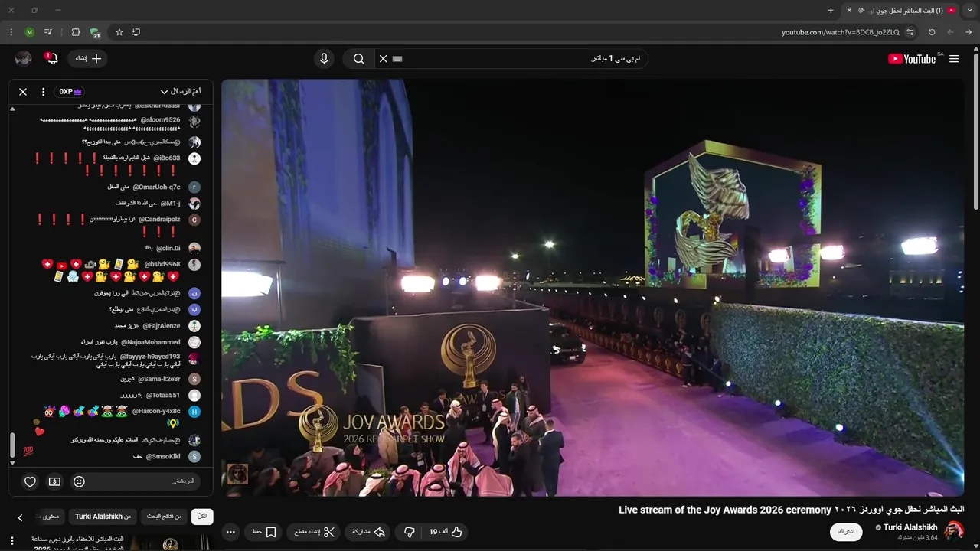This screenshot has width=980, height=551.
Task: Expand the top messages chat dropdown
Action: (181, 92)
